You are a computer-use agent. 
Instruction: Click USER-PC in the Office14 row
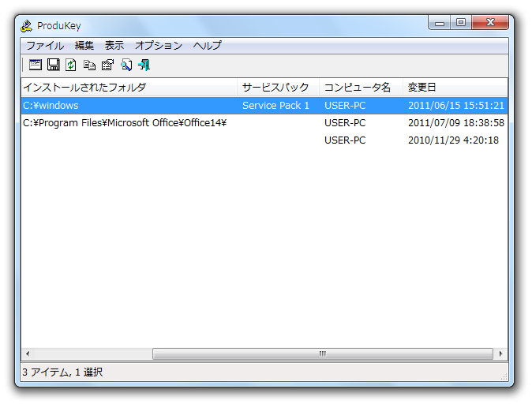point(345,123)
